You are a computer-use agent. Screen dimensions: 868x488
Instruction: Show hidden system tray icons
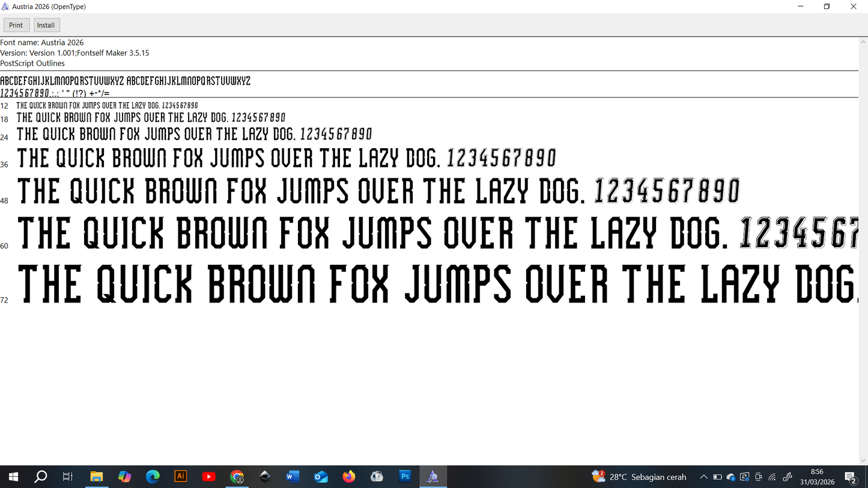[x=703, y=477]
